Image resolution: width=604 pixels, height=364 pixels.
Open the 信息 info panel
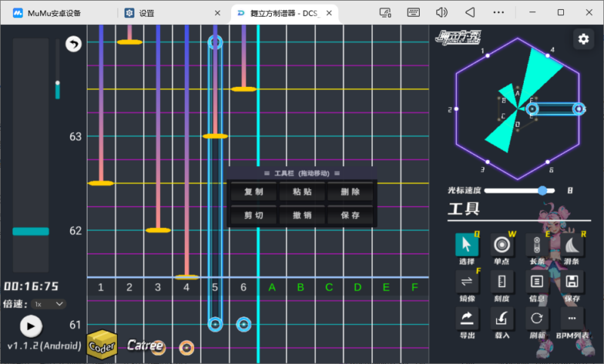coord(537,282)
